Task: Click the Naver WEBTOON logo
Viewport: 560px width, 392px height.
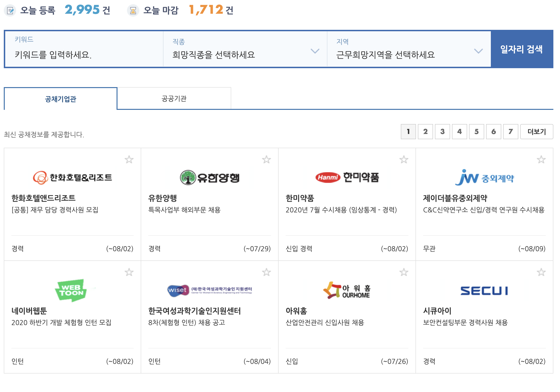Action: click(x=71, y=290)
